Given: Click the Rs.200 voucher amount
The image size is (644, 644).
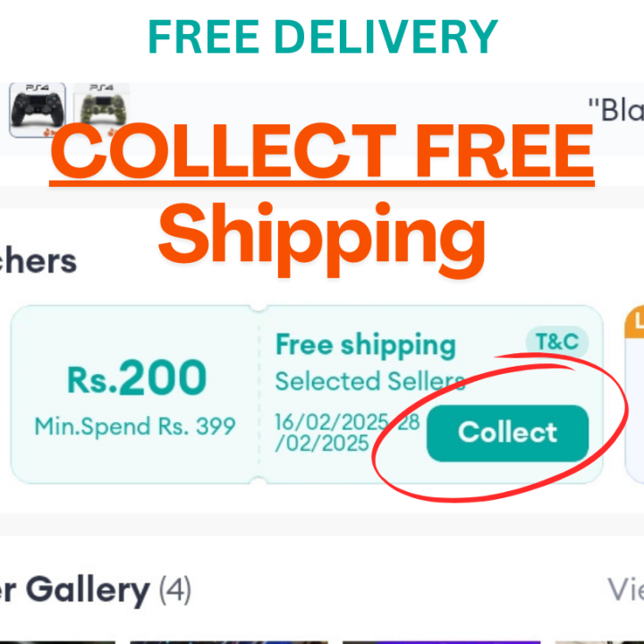Looking at the screenshot, I should (x=136, y=379).
